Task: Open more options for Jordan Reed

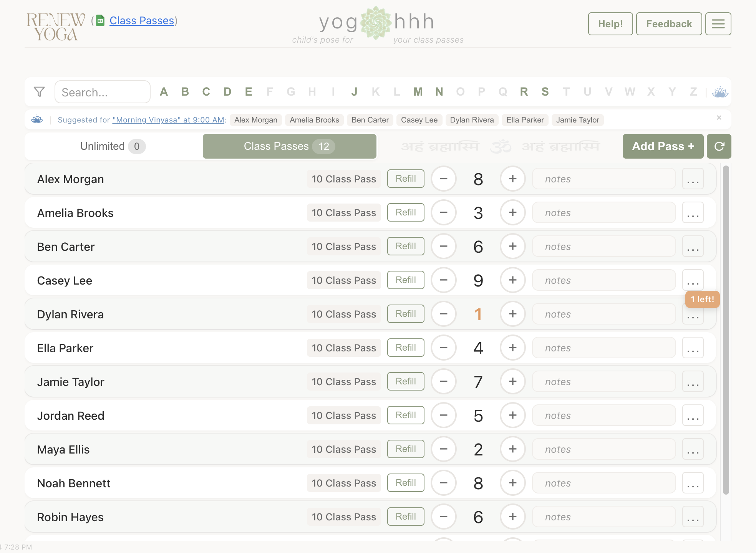Action: [x=693, y=416]
